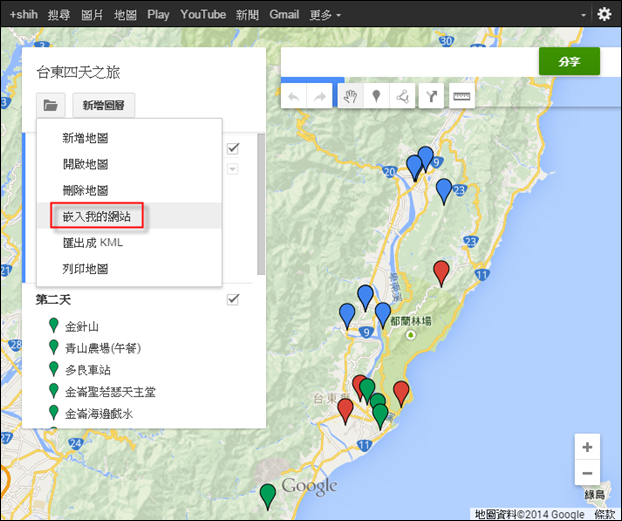Click the green marker left of the Google logo

tap(268, 496)
